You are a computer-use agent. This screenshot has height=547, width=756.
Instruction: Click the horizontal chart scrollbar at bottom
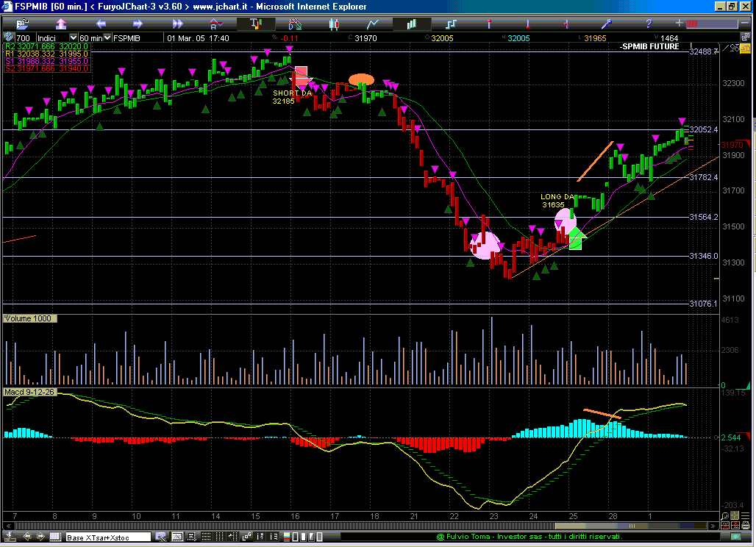coord(368,526)
